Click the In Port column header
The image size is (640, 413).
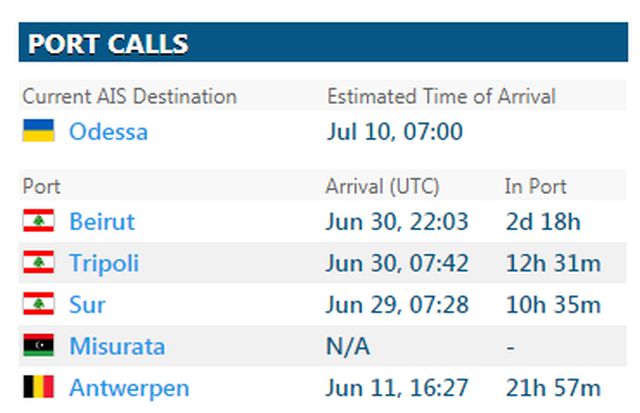(535, 186)
